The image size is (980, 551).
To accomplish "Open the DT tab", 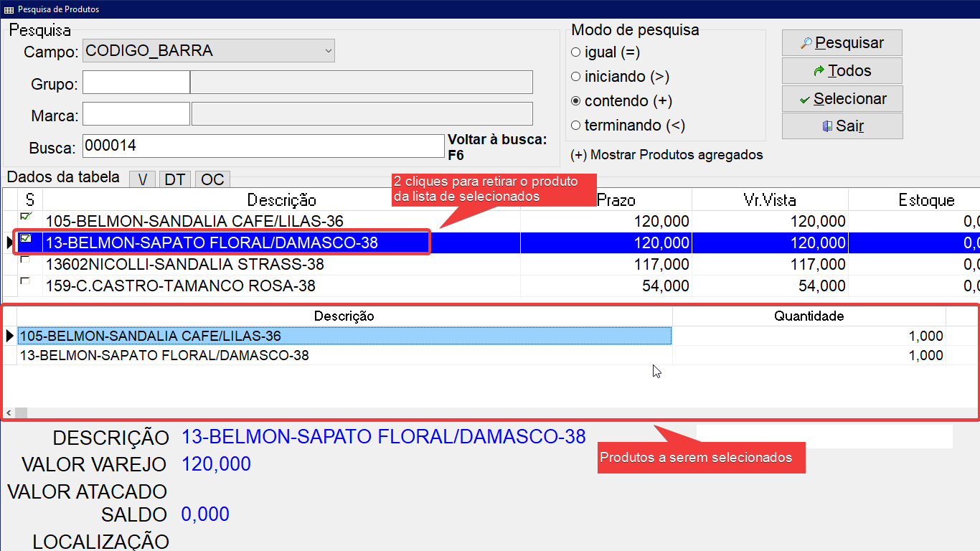I will click(175, 179).
